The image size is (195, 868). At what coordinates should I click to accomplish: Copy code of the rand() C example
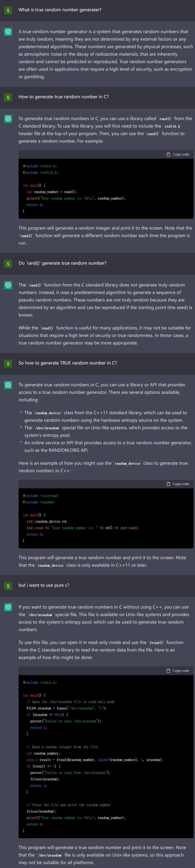pyautogui.click(x=178, y=154)
